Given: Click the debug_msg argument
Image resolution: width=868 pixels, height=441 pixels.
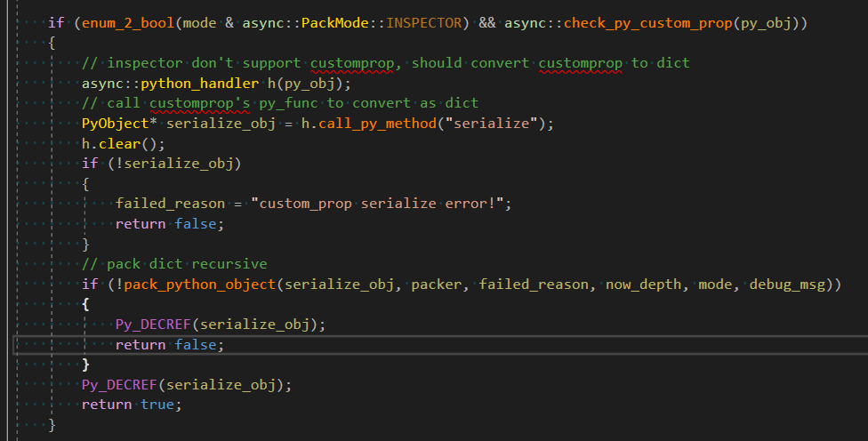Looking at the screenshot, I should click(x=788, y=285).
